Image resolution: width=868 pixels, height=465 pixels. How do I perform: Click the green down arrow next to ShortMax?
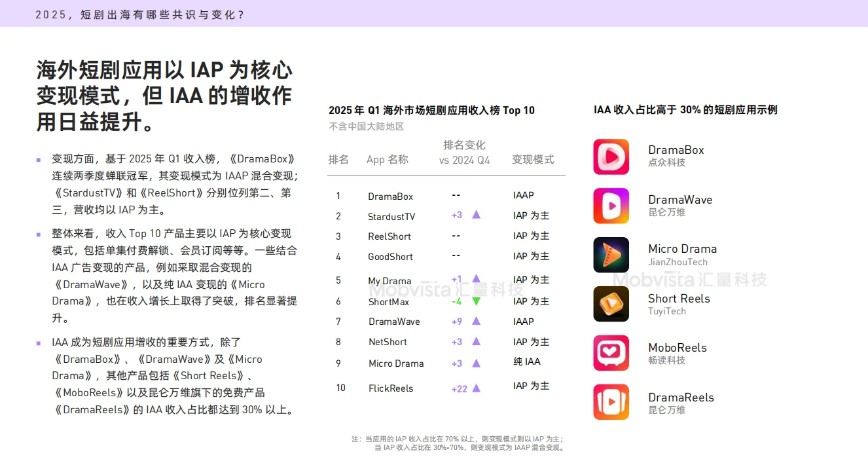pos(476,302)
